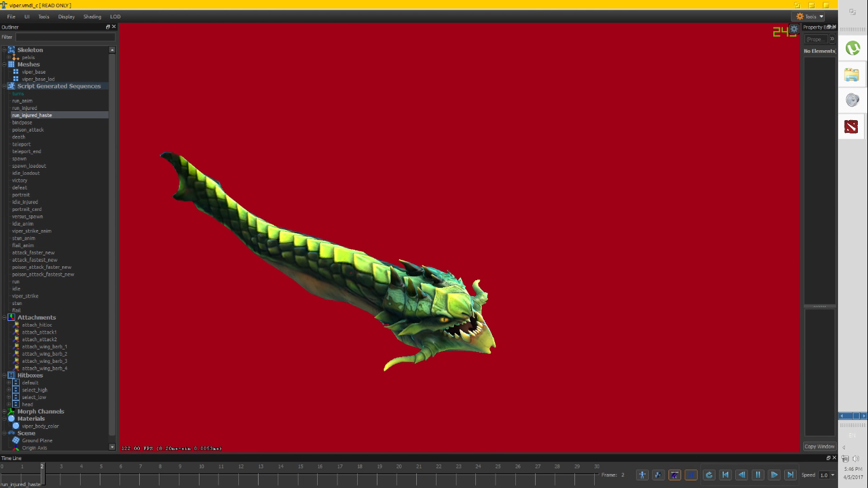Click the skeleton figure button in timeline
Viewport: 868px width, 488px height.
click(642, 475)
